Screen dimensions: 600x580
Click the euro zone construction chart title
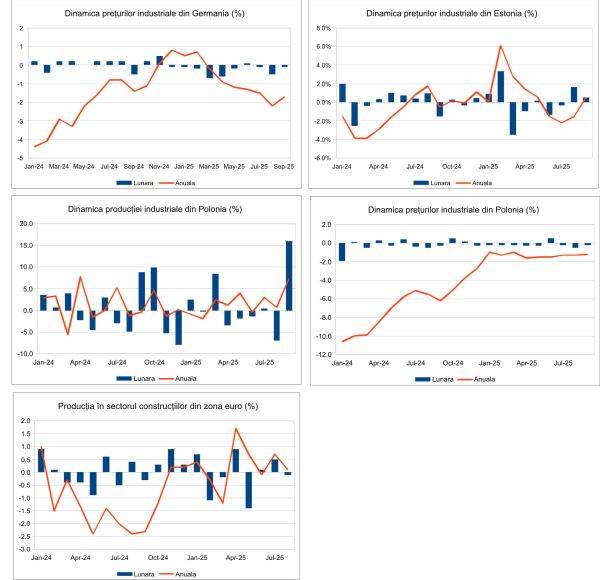point(152,406)
